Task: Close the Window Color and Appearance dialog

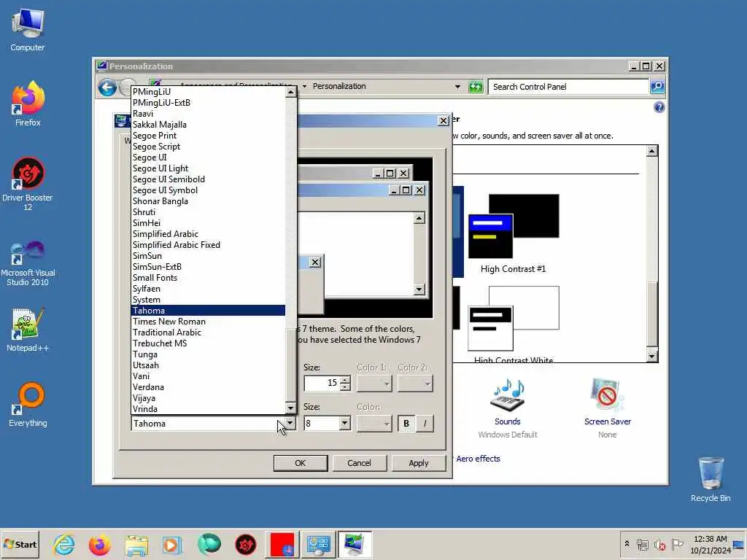Action: click(x=443, y=121)
